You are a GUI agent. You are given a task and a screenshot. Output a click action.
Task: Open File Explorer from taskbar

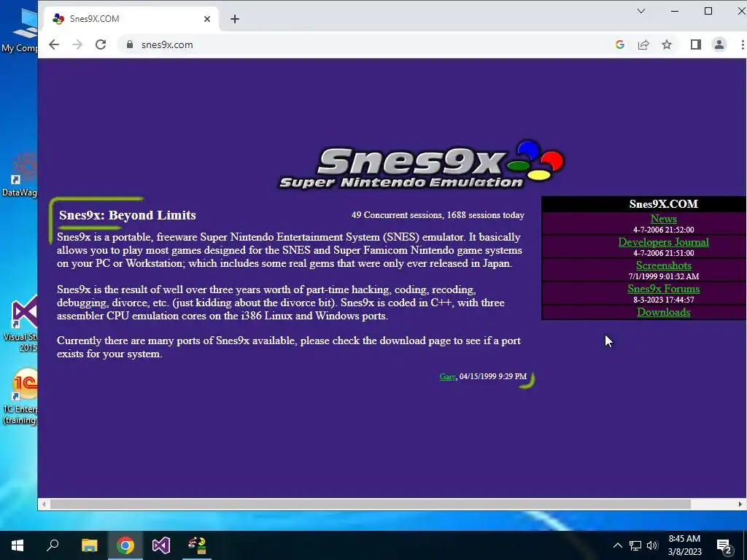[x=89, y=545]
